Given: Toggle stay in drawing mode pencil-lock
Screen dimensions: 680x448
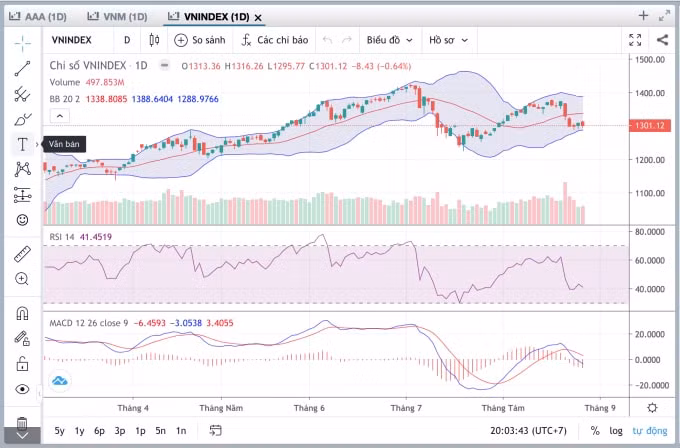Looking at the screenshot, I should click(x=22, y=338).
